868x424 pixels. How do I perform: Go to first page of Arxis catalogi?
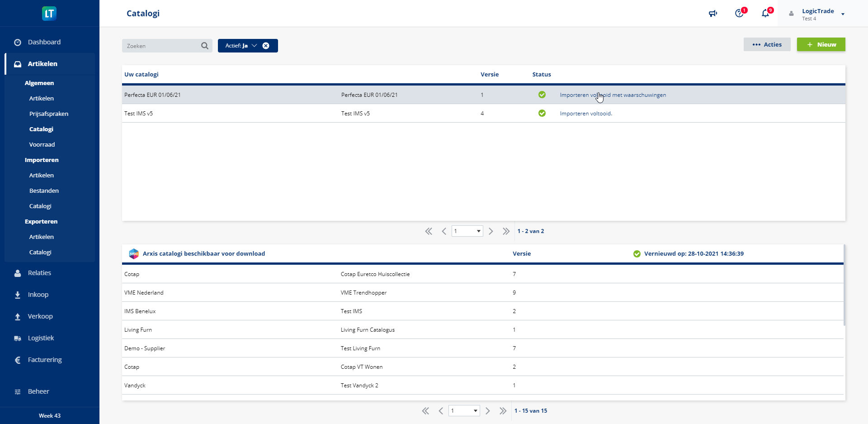pyautogui.click(x=425, y=411)
